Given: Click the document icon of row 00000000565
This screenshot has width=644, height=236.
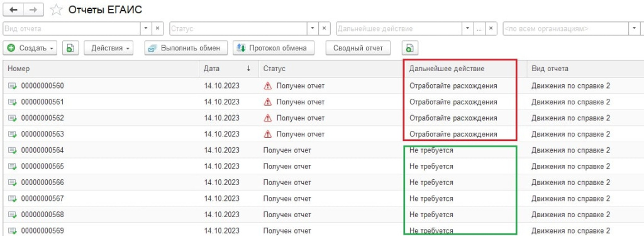Looking at the screenshot, I should [x=13, y=167].
